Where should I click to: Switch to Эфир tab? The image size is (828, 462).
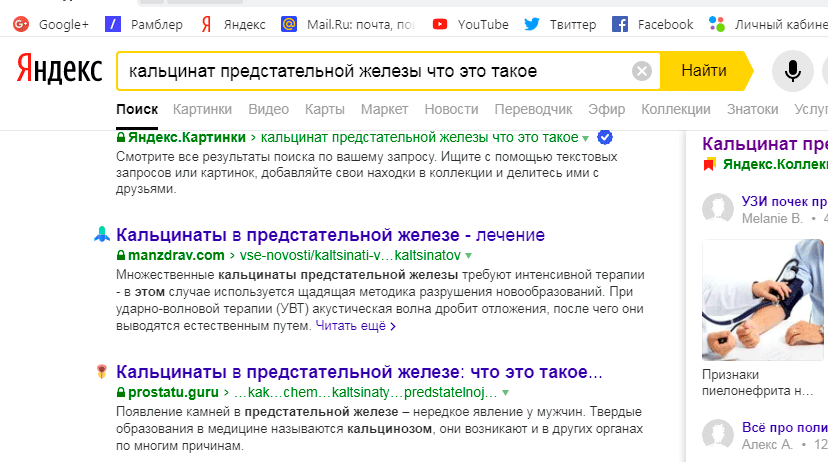coord(607,109)
